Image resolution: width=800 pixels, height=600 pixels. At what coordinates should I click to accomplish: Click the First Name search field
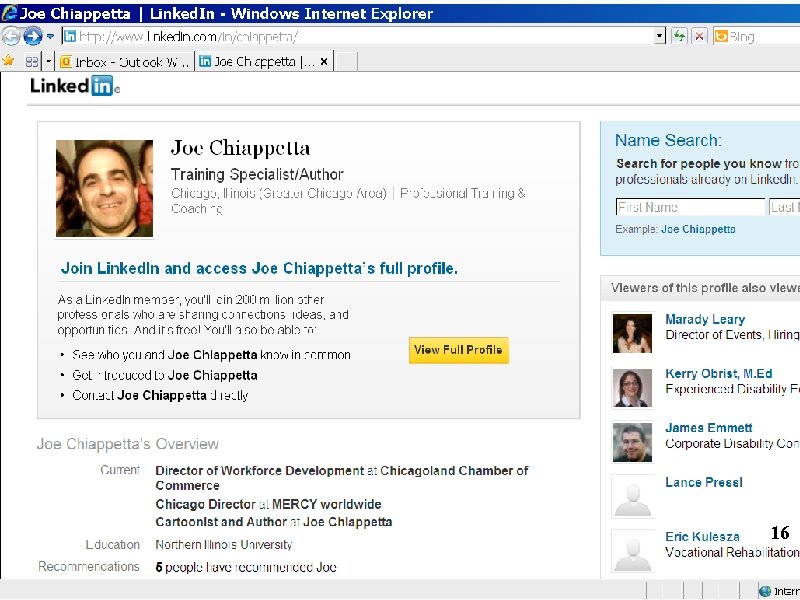690,207
